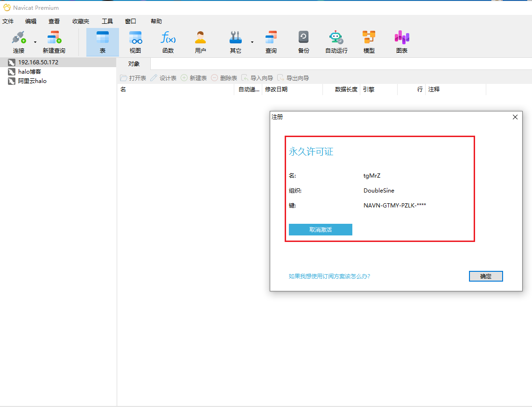This screenshot has height=407, width=532.
Task: Click the organization value DoubleSine
Action: coord(378,191)
